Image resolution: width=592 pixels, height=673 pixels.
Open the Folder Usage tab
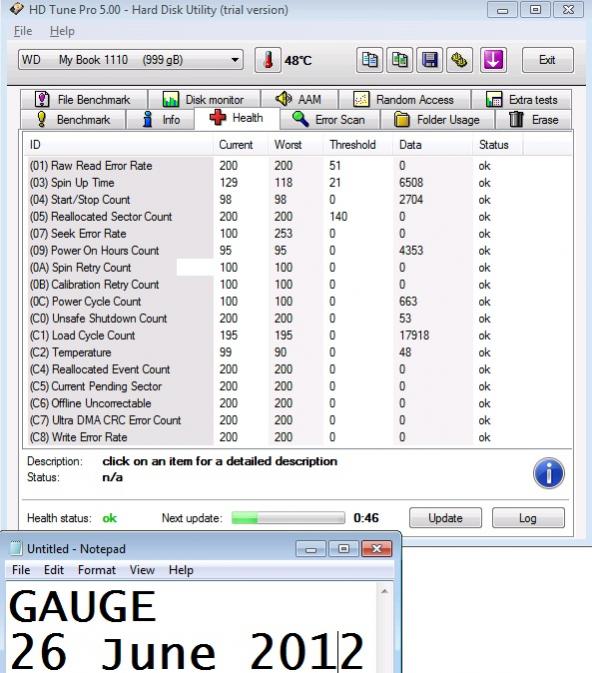(437, 119)
